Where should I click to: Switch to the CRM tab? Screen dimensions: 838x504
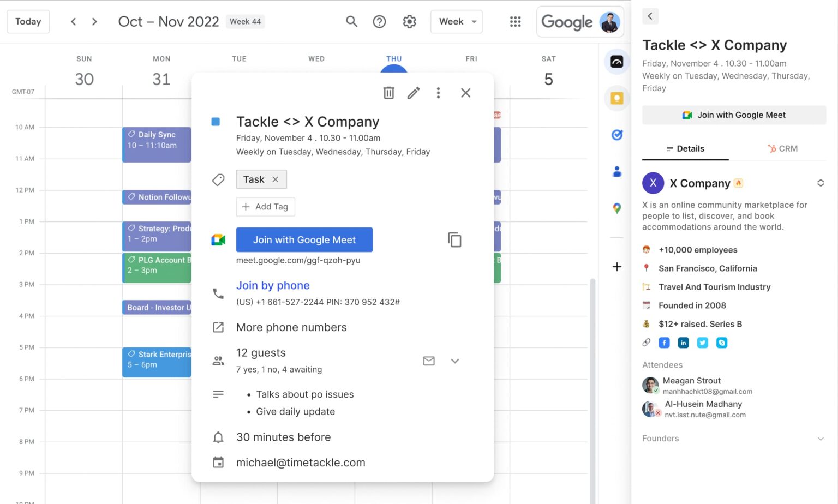pos(783,148)
